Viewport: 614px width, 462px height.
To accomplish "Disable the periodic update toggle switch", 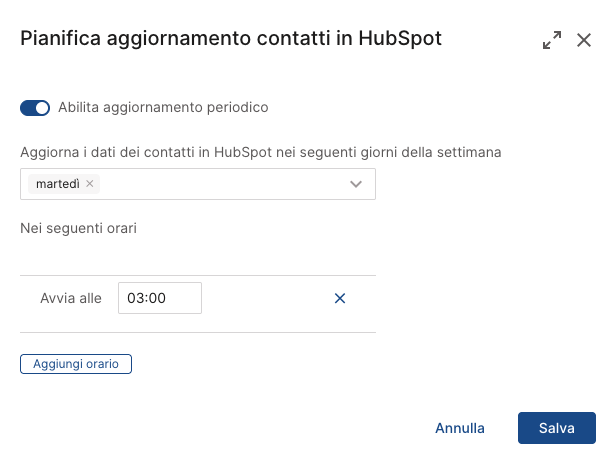I will [35, 108].
